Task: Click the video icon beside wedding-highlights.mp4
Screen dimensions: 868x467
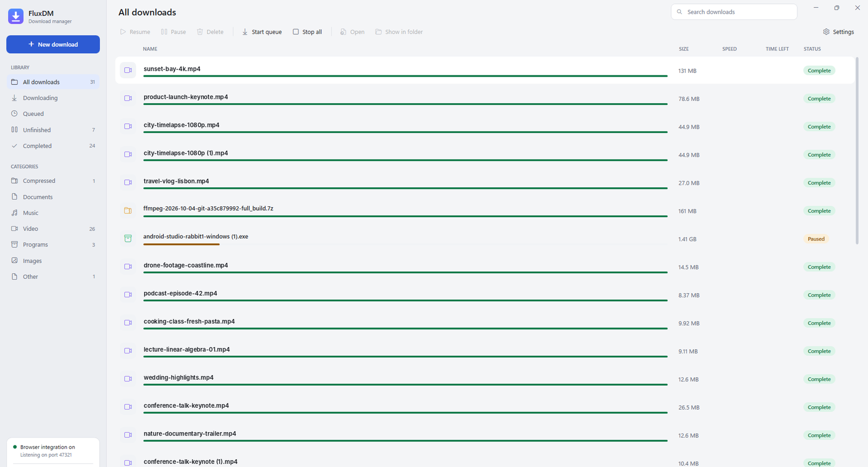Action: pos(128,379)
